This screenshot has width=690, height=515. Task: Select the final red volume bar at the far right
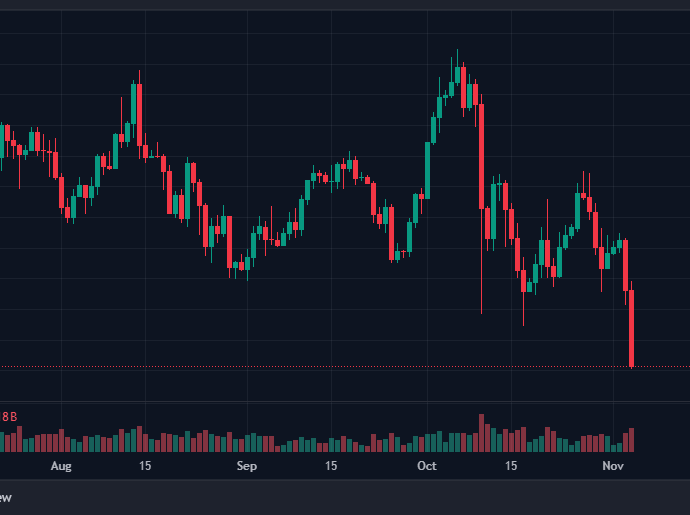[632, 439]
